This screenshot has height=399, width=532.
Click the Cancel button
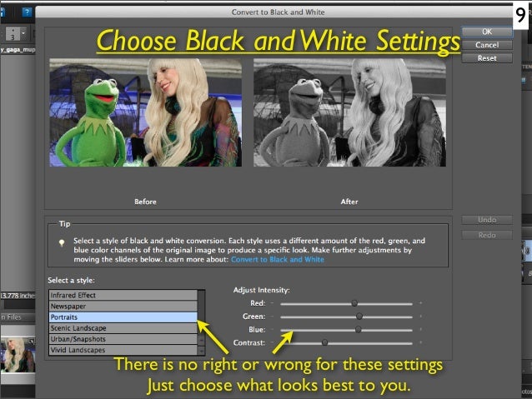[487, 45]
